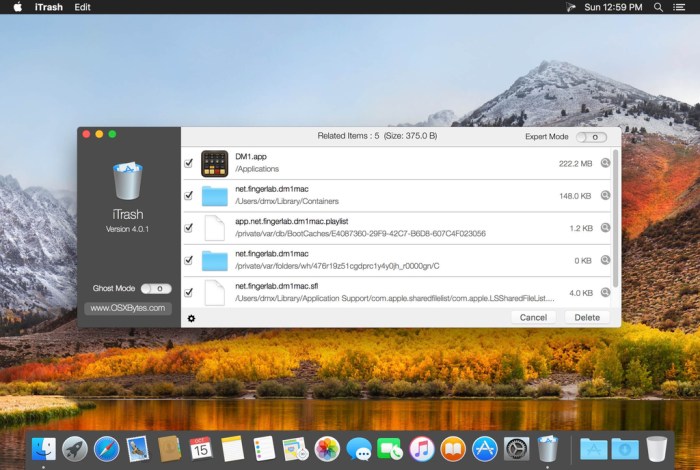Visit the www.OSXBytes.com link

pos(128,308)
